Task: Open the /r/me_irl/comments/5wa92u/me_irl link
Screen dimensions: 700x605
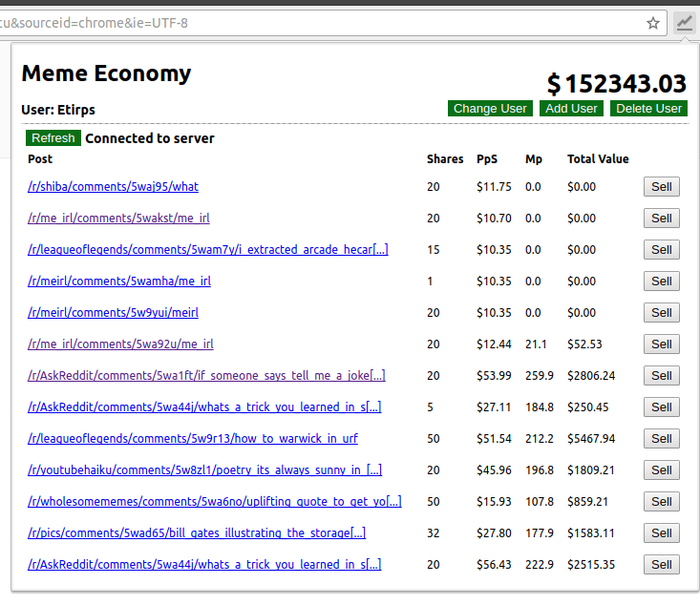Action: coord(120,344)
